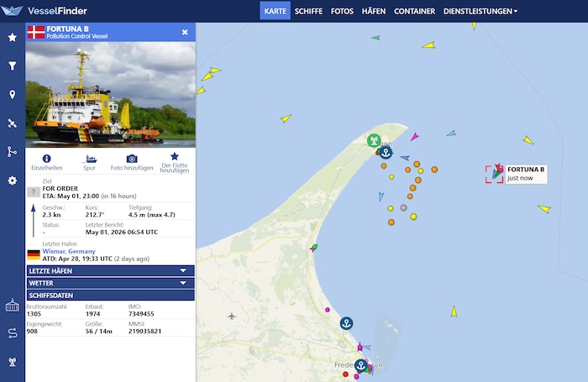This screenshot has width=588, height=382.
Task: Click the FORTUNA B vessel photo
Action: coord(111,95)
